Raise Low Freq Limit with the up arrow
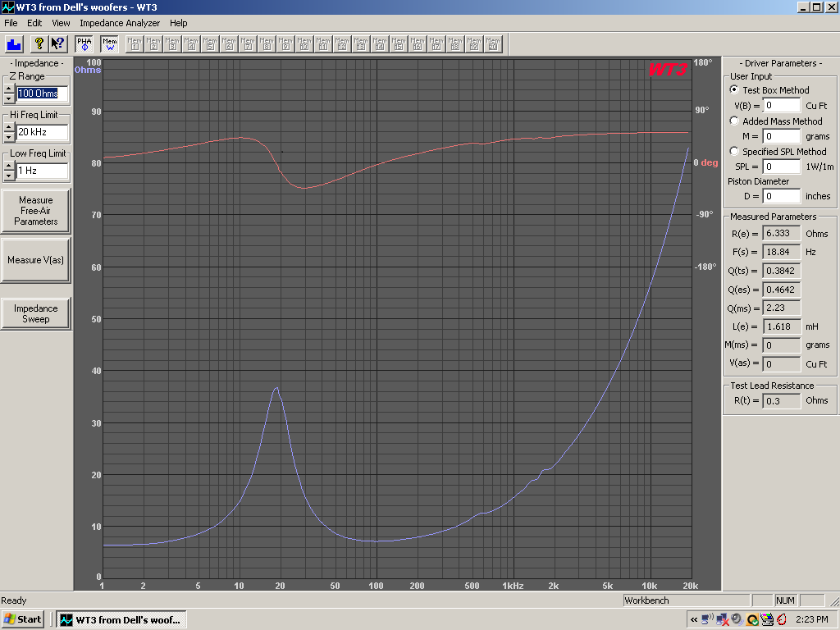 coord(9,166)
